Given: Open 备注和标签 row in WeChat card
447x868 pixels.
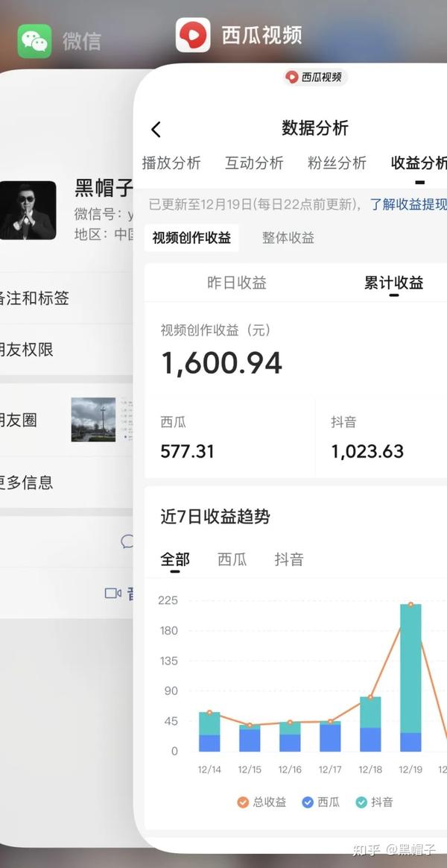Looking at the screenshot, I should click(66, 298).
